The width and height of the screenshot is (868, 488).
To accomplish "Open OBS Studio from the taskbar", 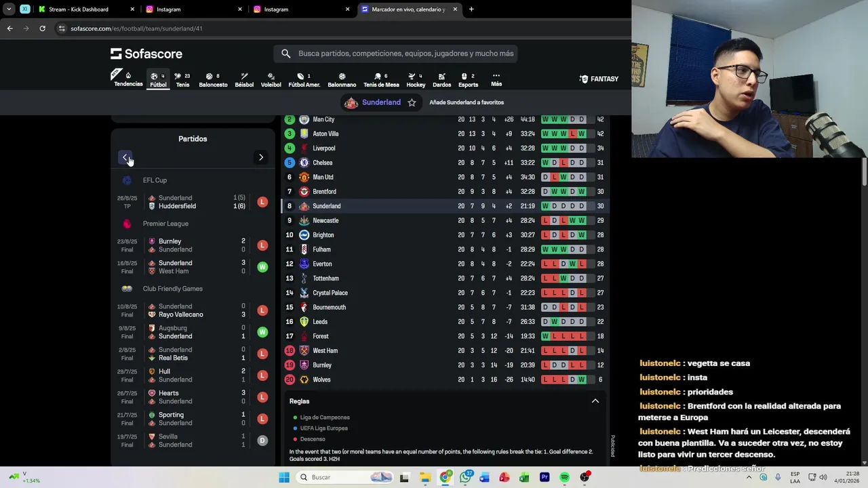I will click(x=584, y=477).
